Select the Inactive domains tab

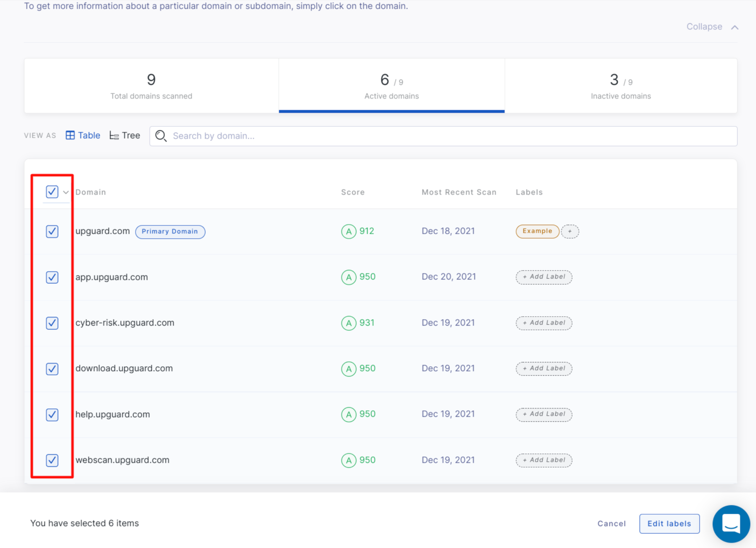tap(621, 86)
